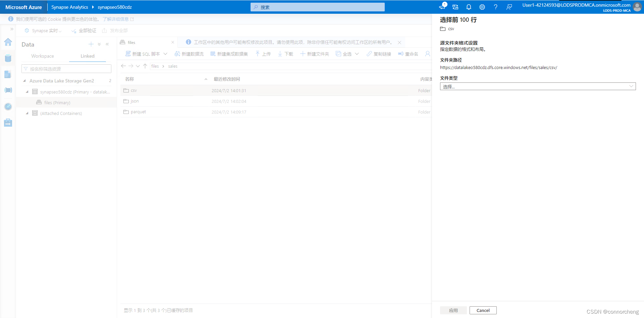Close the files tab

(x=173, y=42)
